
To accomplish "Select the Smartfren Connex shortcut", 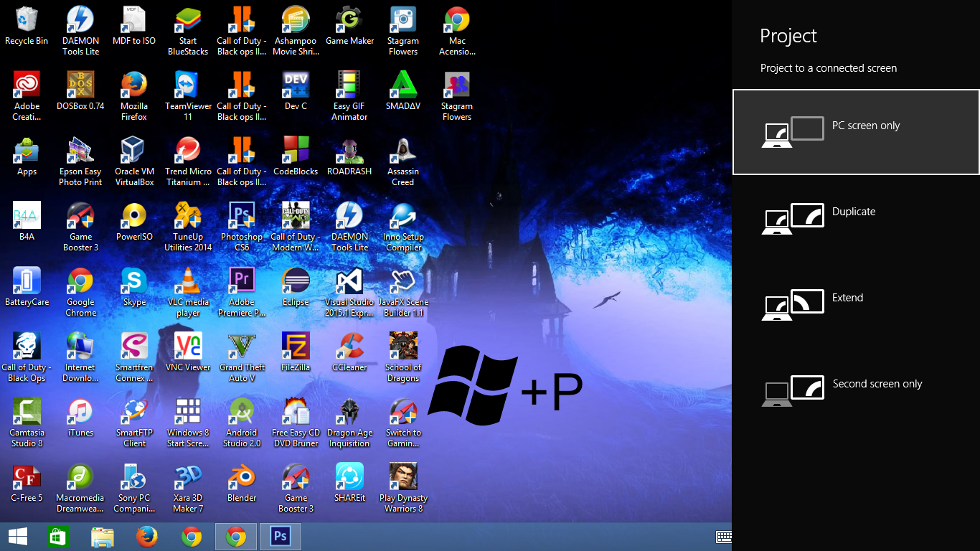I will coord(134,358).
